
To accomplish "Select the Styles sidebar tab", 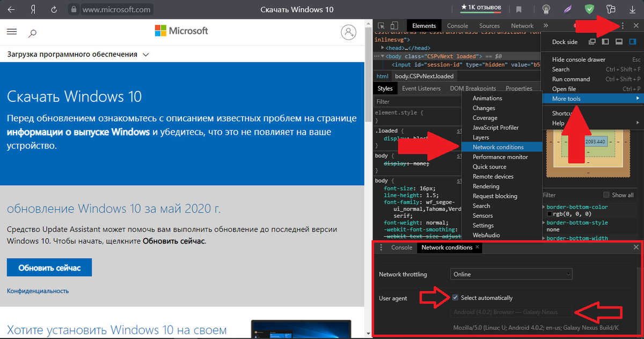I will [385, 89].
